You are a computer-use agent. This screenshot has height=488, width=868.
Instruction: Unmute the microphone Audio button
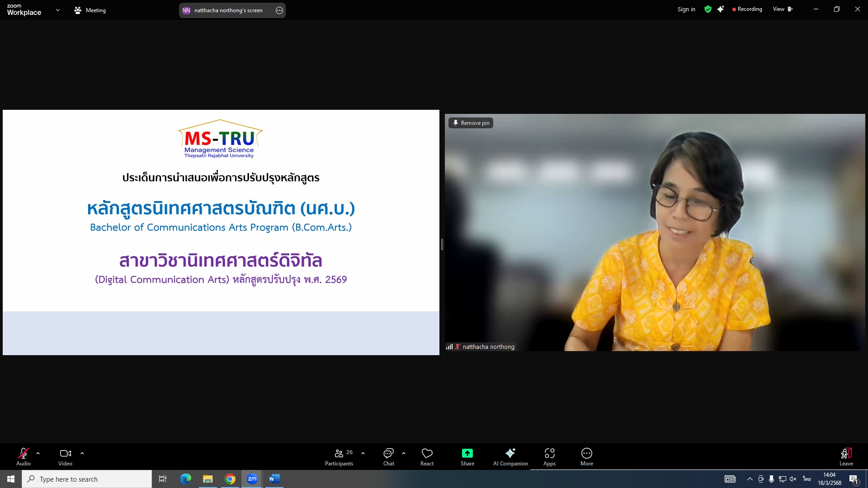[x=24, y=456]
